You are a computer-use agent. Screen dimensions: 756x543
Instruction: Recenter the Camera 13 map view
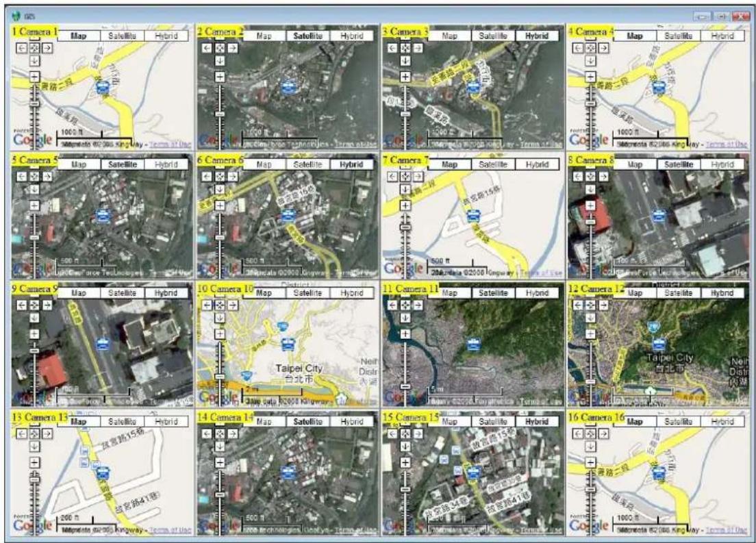pyautogui.click(x=34, y=434)
